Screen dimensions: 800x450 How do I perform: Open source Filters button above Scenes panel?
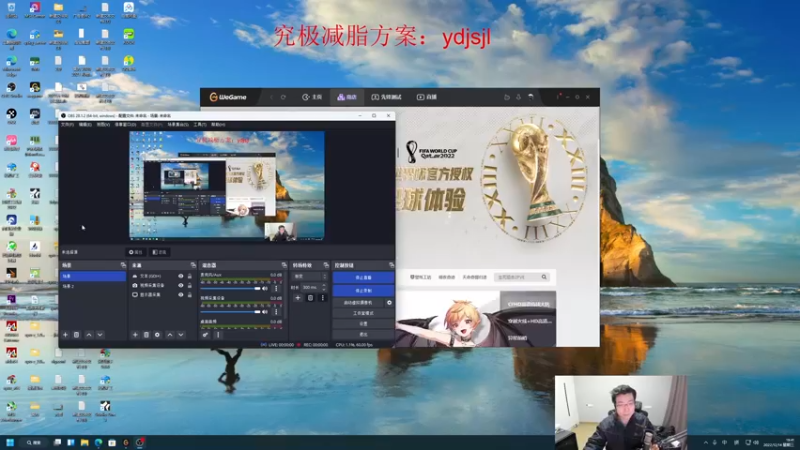point(160,252)
